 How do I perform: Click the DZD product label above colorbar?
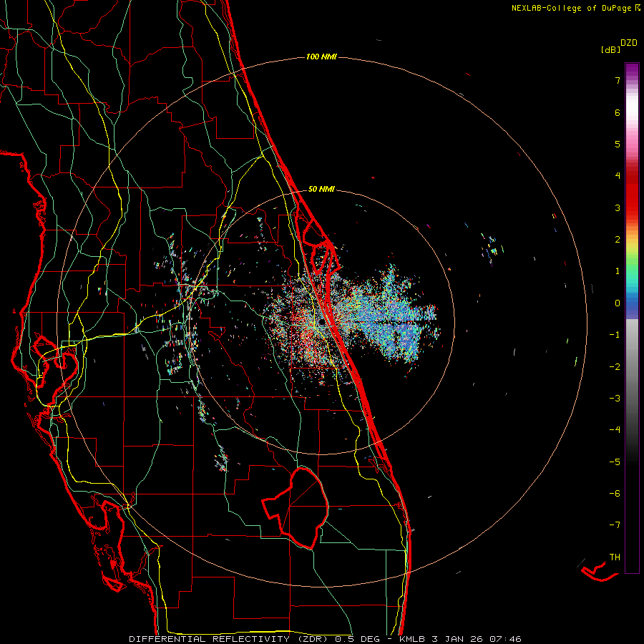tap(629, 43)
